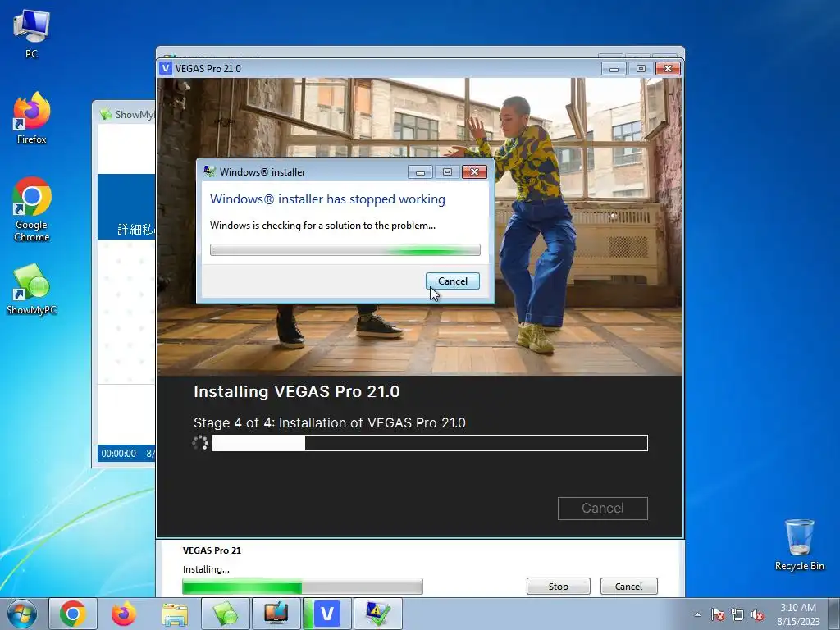The image size is (840, 630).
Task: Select the Google Chrome desktop shortcut
Action: [32, 209]
